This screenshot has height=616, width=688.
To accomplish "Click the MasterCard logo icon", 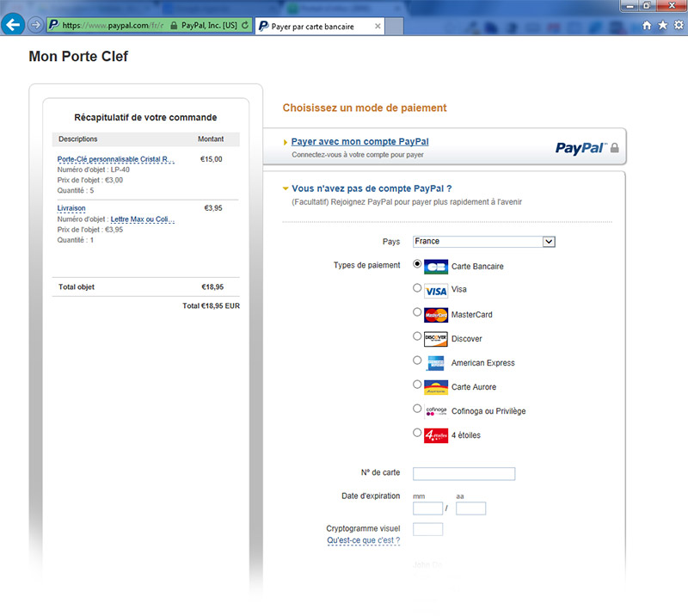I will [x=435, y=314].
